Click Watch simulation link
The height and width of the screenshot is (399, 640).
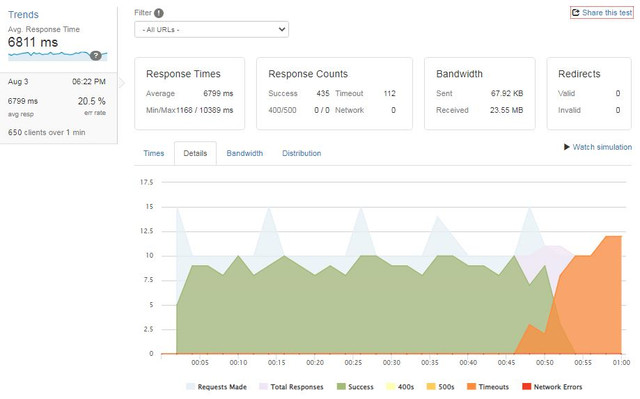pyautogui.click(x=602, y=147)
